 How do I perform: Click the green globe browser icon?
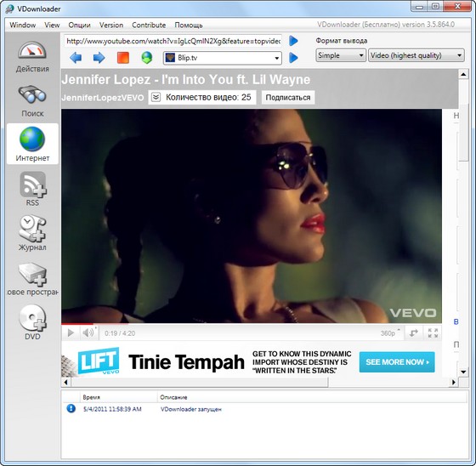point(147,58)
